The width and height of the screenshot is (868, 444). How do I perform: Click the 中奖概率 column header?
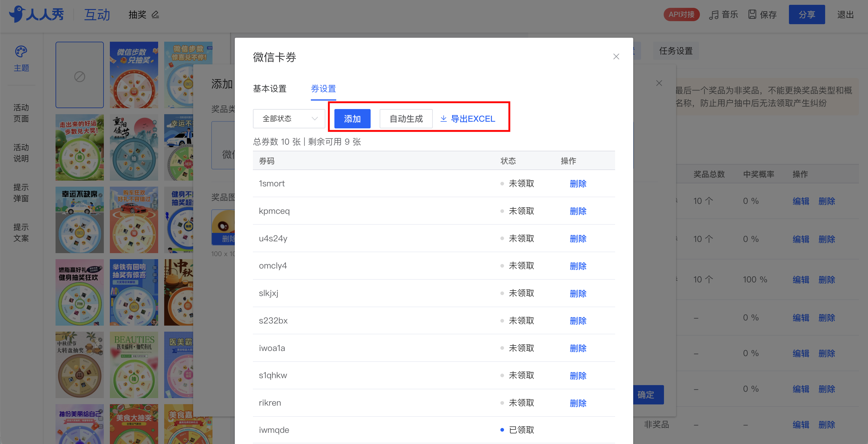point(758,174)
